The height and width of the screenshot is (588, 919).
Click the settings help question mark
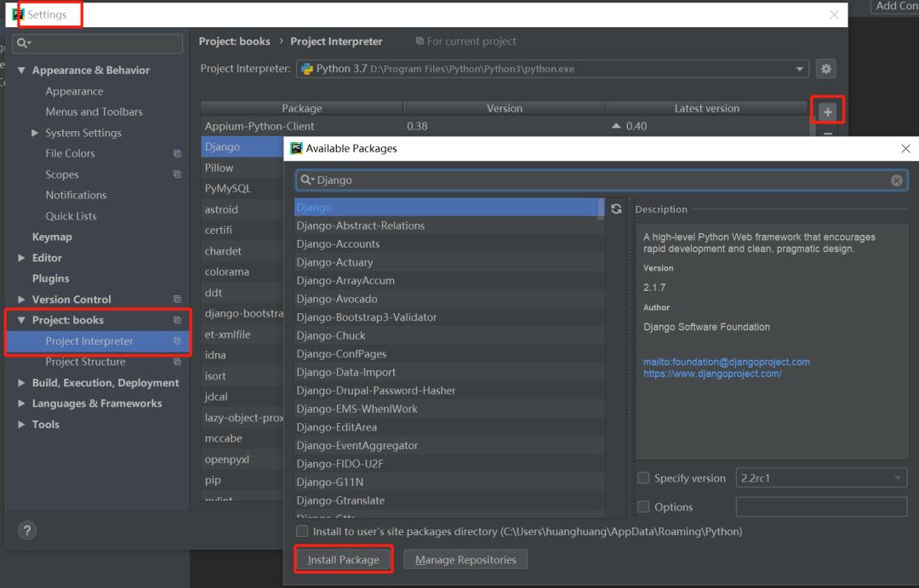tap(27, 530)
